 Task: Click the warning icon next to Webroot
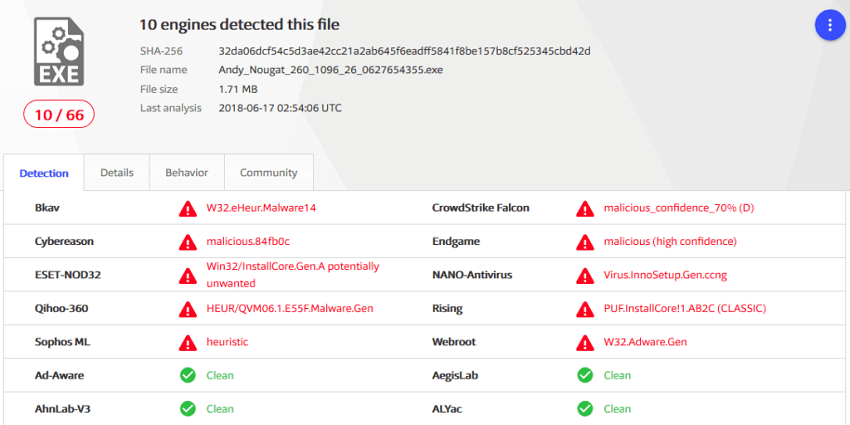585,342
